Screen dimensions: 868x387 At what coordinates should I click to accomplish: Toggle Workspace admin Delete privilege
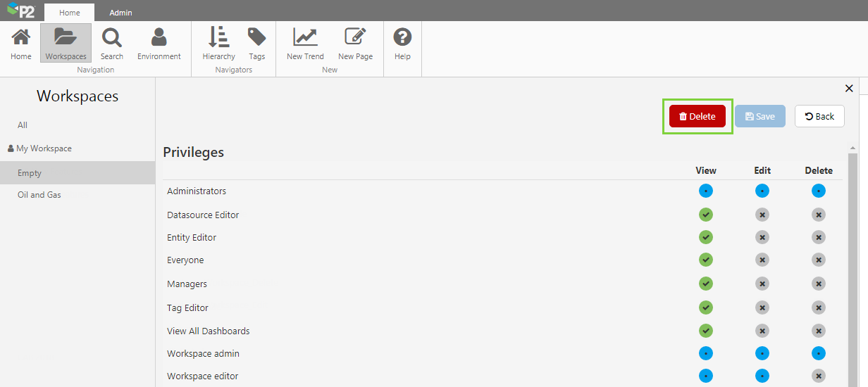tap(819, 353)
